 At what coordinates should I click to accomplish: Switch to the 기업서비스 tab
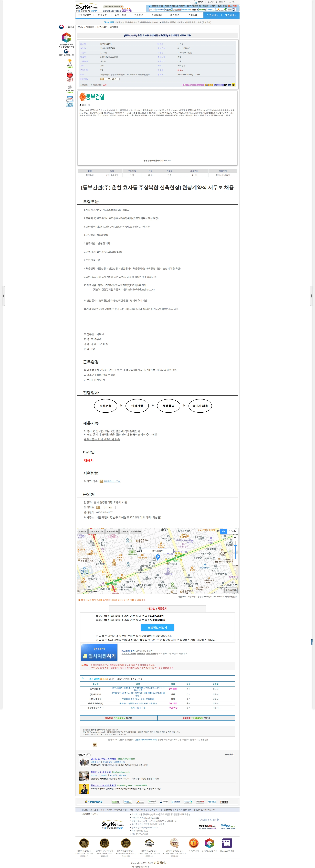click(212, 15)
